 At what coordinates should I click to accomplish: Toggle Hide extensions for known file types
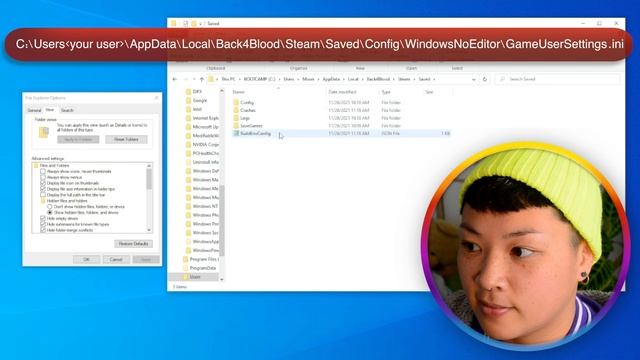pyautogui.click(x=43, y=224)
